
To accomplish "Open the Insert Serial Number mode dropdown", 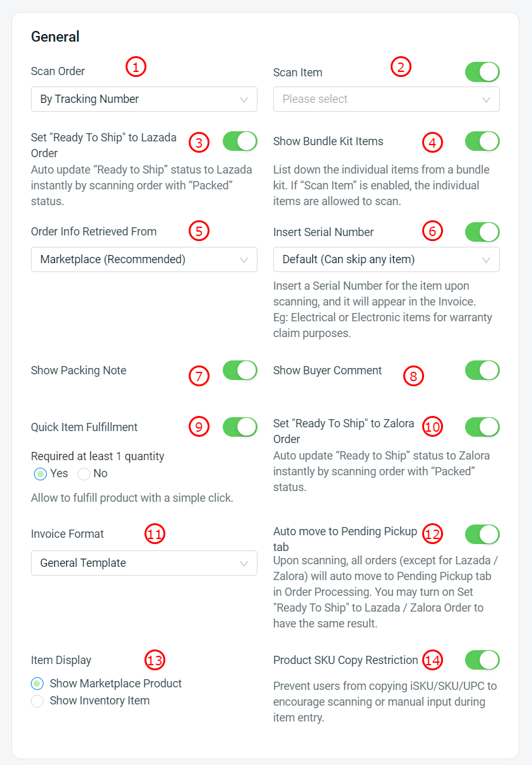I will point(386,259).
